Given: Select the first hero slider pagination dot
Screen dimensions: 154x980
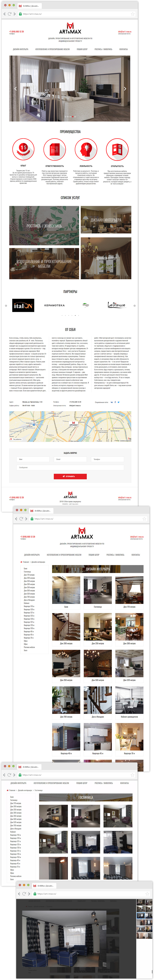Looking at the screenshot, I should [x=65, y=117].
